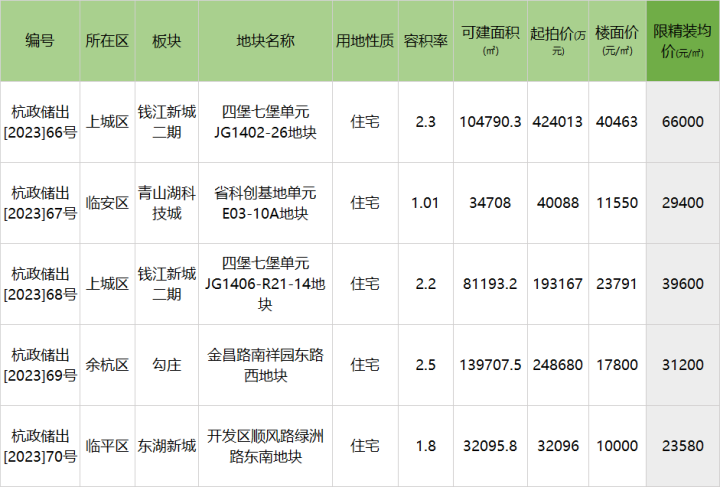Select the 东湖新城 block cell
Screen dimensions: 720x487
coord(166,445)
